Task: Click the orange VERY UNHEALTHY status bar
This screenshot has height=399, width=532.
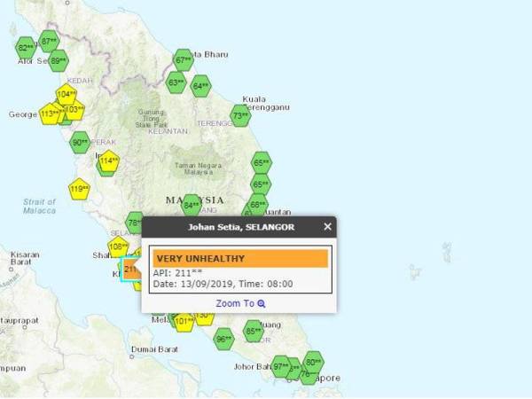Action: click(x=240, y=259)
